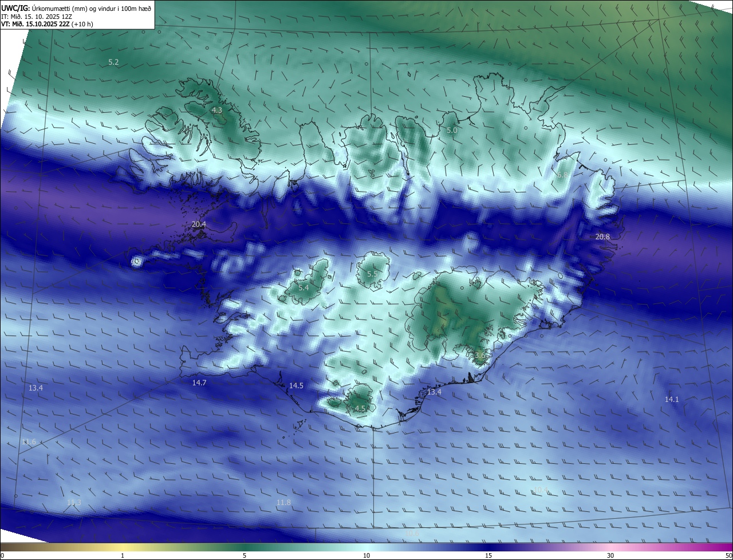Click the 5.4 value label
This screenshot has width=733, height=560.
(x=304, y=287)
